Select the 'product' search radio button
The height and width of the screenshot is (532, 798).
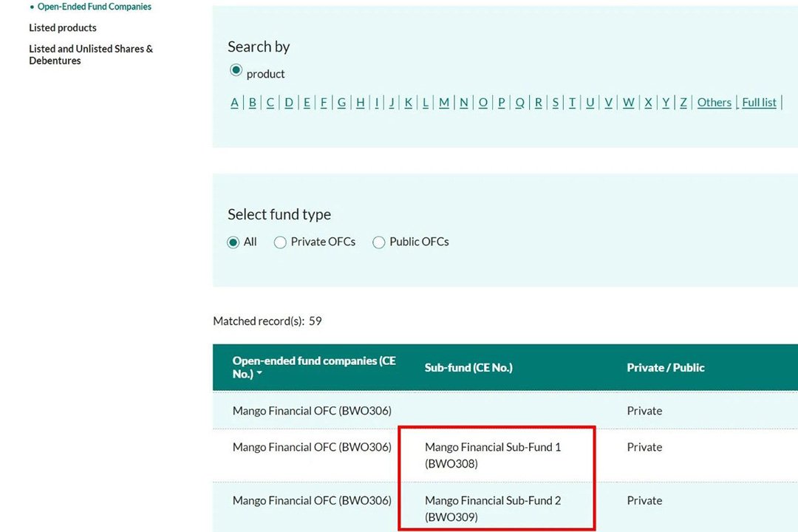[x=236, y=71]
